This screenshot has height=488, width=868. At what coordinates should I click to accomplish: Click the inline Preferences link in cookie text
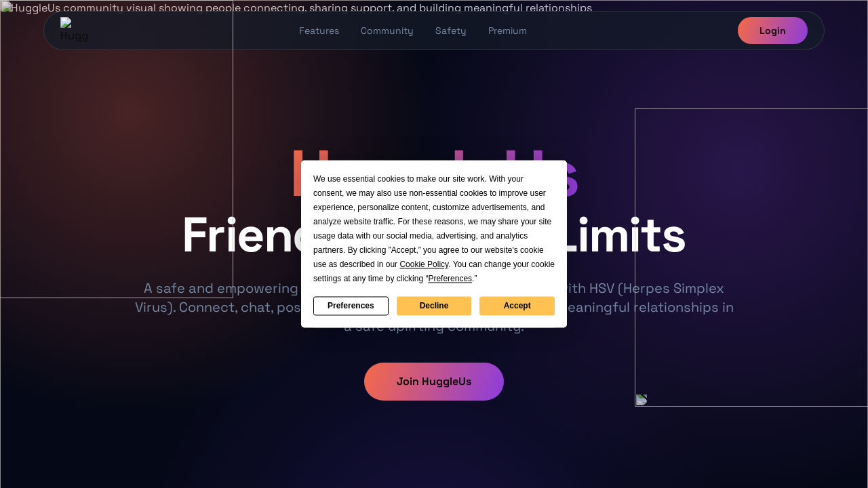click(x=450, y=279)
